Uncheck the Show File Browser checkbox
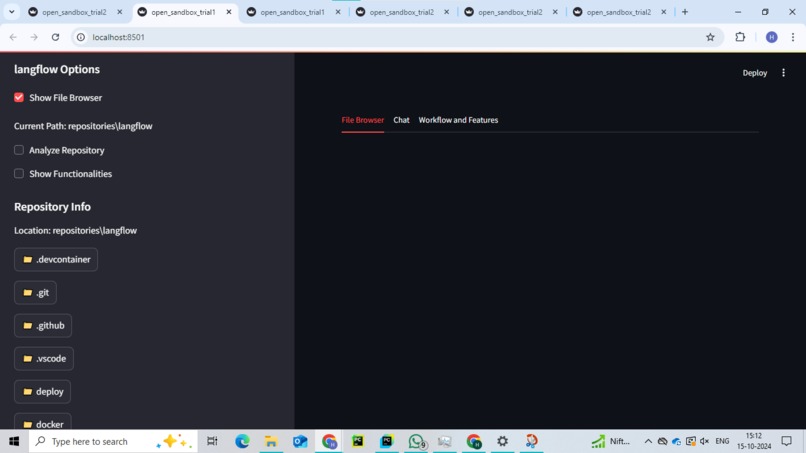The width and height of the screenshot is (806, 453). coord(19,97)
